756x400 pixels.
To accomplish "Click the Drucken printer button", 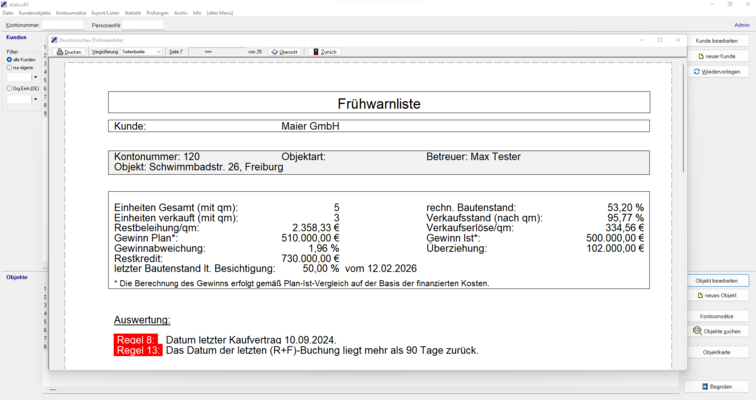I will 69,51.
